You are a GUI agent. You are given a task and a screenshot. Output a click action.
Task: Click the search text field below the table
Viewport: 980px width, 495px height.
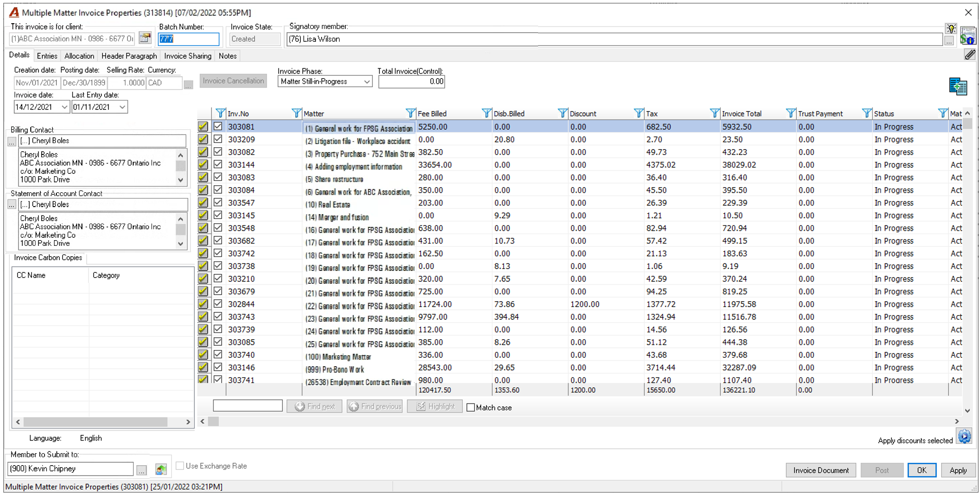pos(248,406)
